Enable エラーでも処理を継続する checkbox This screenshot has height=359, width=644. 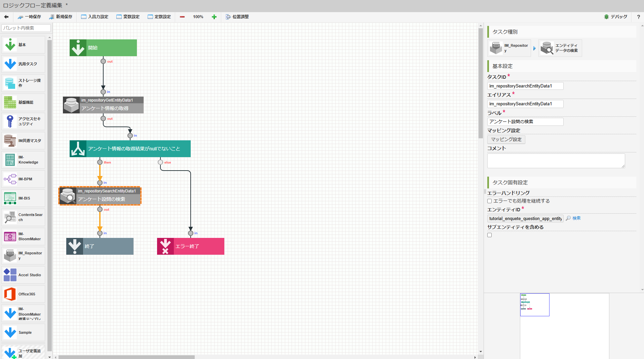click(x=490, y=201)
